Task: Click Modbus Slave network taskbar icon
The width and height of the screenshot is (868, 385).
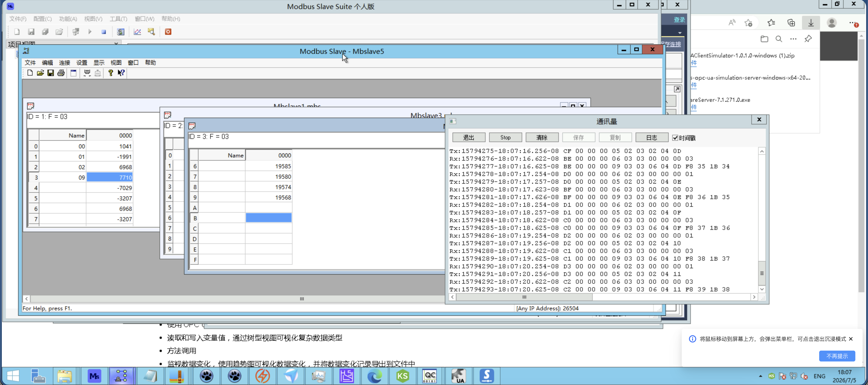Action: 121,375
